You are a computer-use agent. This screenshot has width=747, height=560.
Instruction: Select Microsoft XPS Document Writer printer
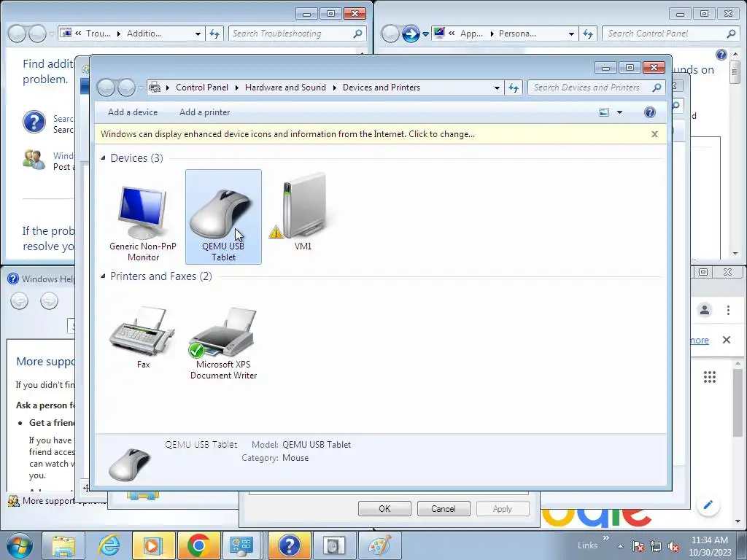click(223, 343)
